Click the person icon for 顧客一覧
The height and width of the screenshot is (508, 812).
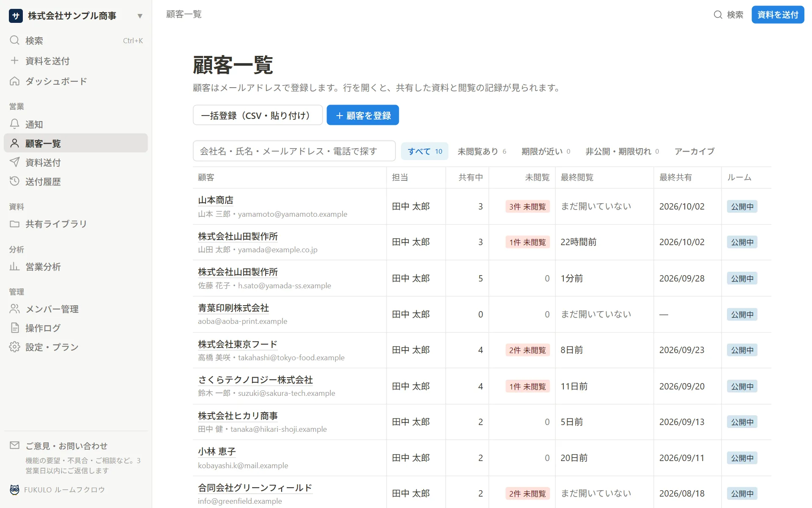(x=15, y=143)
